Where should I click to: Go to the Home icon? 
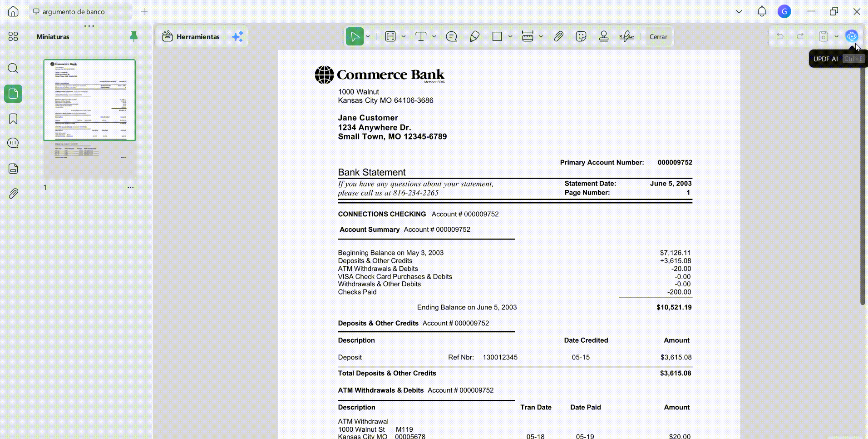(13, 11)
